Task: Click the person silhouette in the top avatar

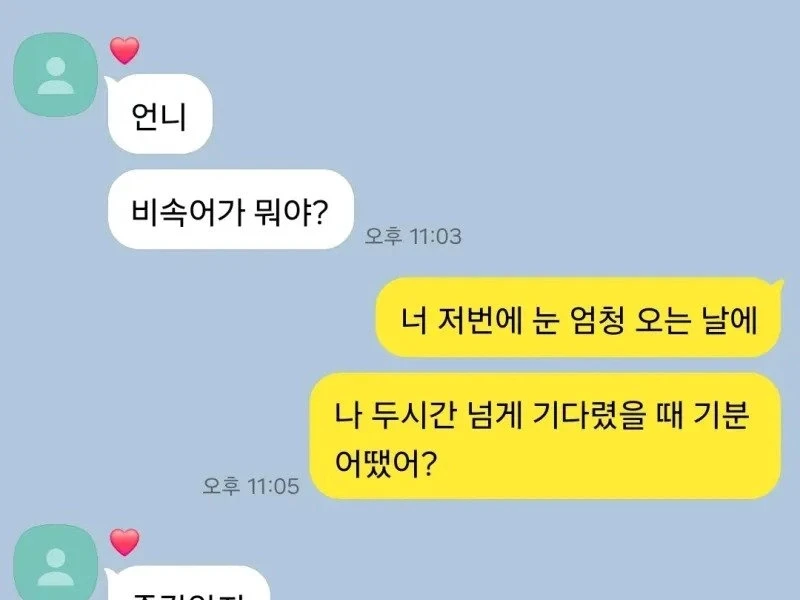Action: pos(56,76)
